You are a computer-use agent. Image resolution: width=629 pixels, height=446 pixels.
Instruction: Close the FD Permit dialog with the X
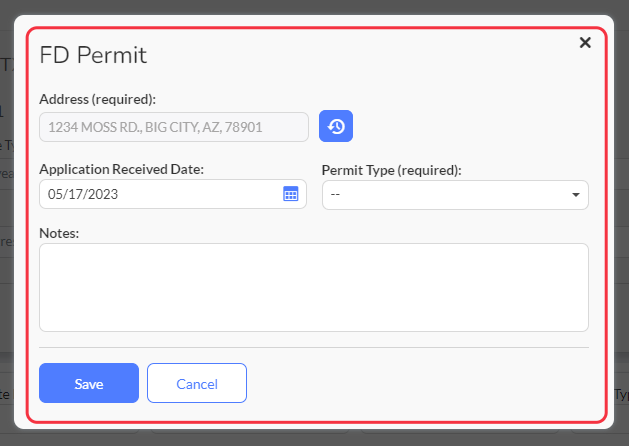pyautogui.click(x=585, y=43)
